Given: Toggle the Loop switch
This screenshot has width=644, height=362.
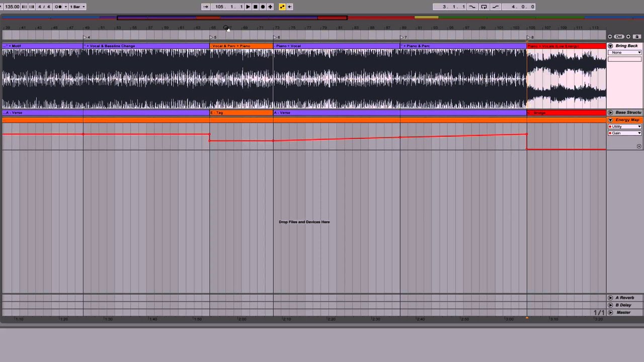Looking at the screenshot, I should point(484,7).
